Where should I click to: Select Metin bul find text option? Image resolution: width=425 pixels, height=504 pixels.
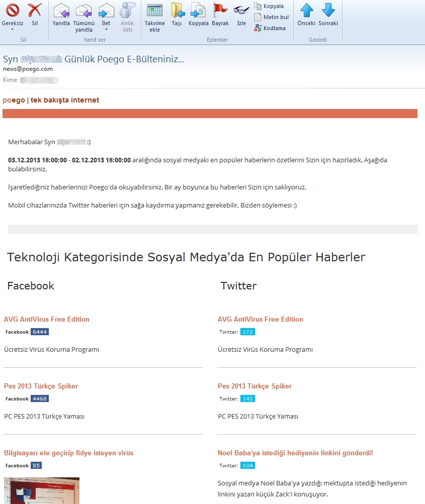pos(272,17)
